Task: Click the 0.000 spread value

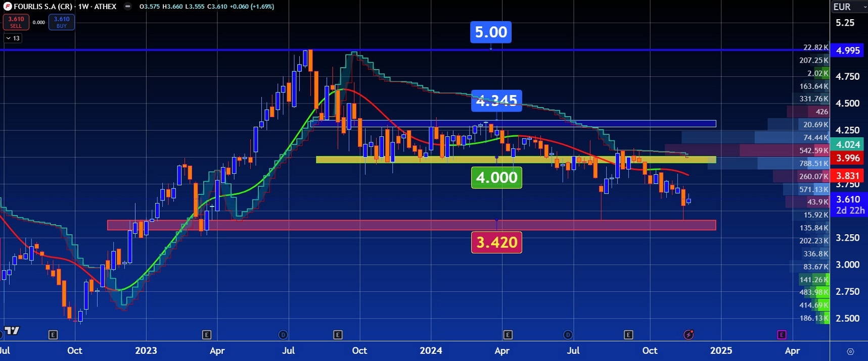Action: (x=39, y=22)
